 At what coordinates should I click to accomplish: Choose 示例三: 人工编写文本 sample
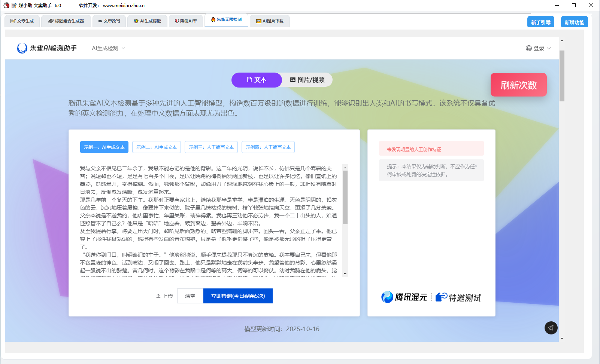point(211,147)
